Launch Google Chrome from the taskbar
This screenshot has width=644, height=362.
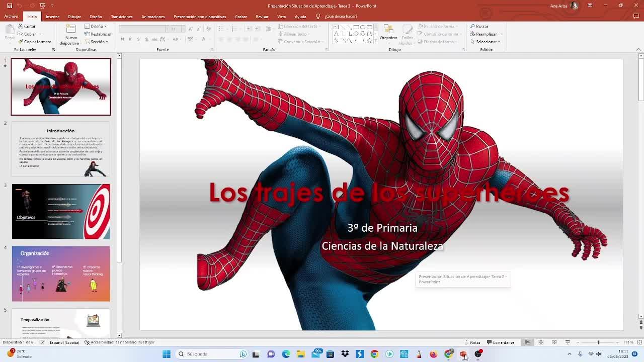coord(374,354)
